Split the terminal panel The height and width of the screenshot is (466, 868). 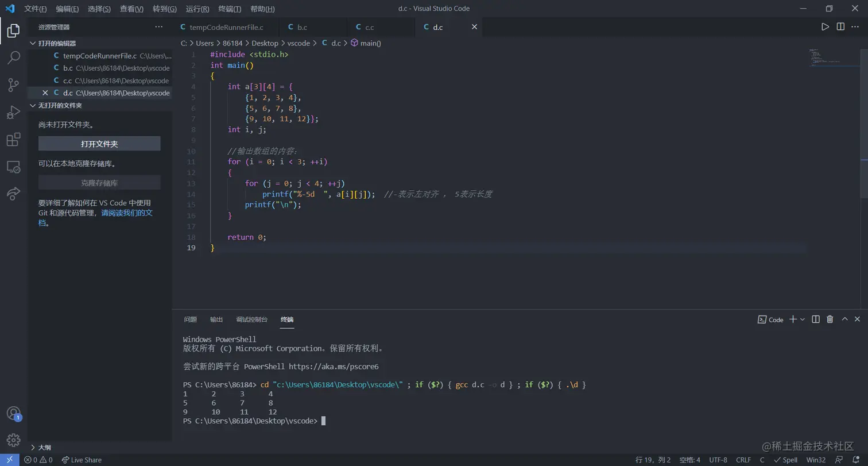816,319
